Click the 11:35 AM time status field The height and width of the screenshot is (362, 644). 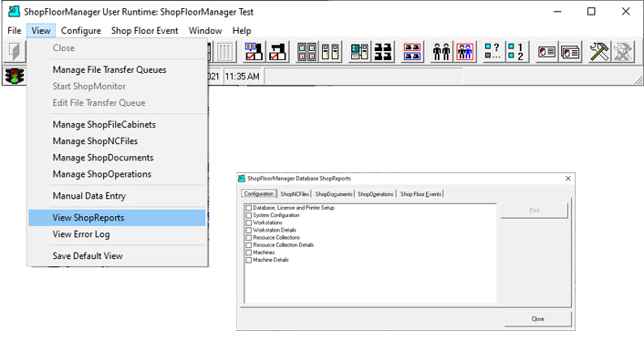click(243, 77)
